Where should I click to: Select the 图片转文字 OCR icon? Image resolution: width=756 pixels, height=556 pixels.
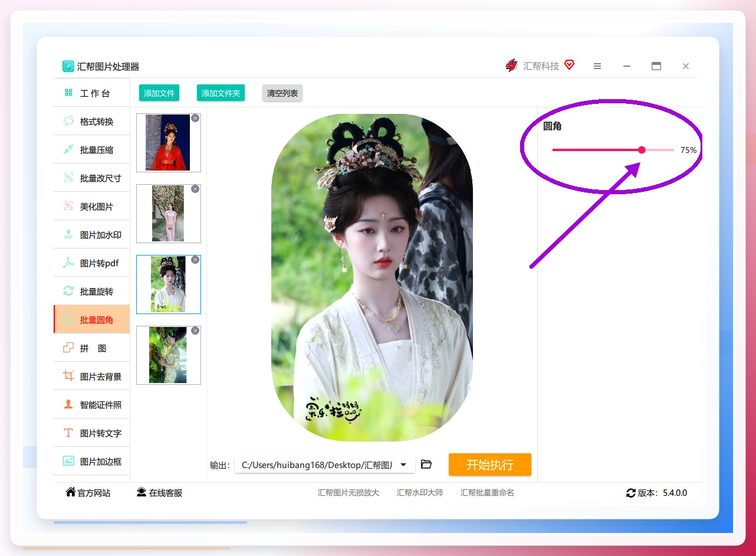click(x=68, y=433)
